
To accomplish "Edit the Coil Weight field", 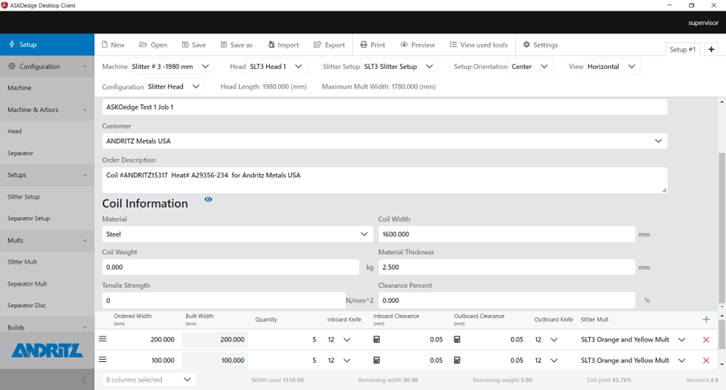I will (x=231, y=267).
